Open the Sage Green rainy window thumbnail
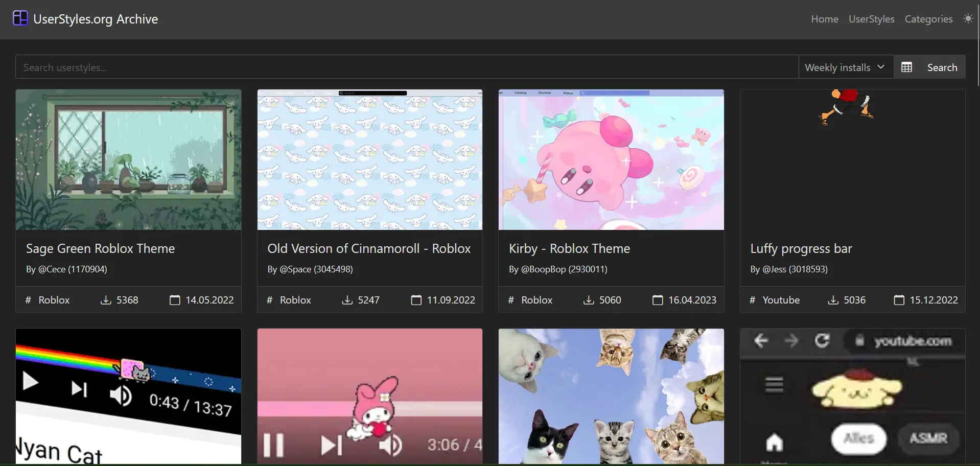 128,160
